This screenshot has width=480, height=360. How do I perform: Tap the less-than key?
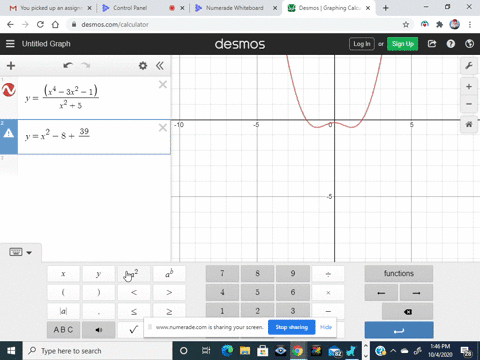(134, 292)
